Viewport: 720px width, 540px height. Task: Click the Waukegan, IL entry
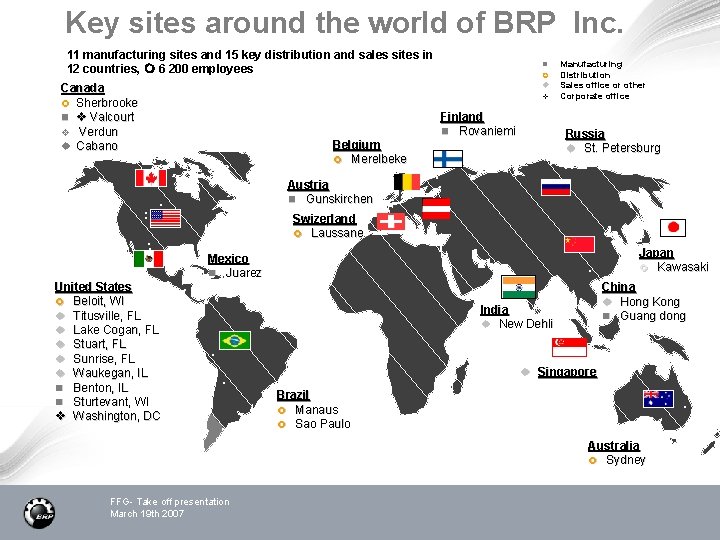[x=110, y=373]
